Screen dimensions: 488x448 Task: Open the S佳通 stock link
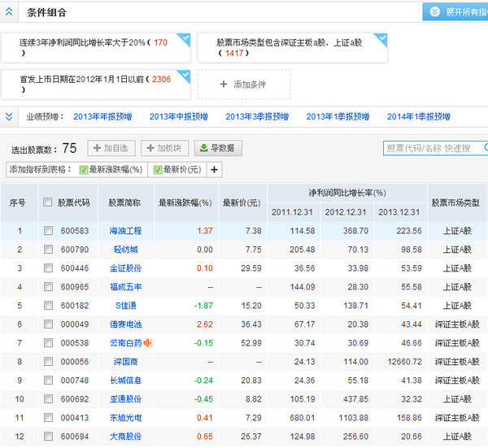pyautogui.click(x=126, y=306)
